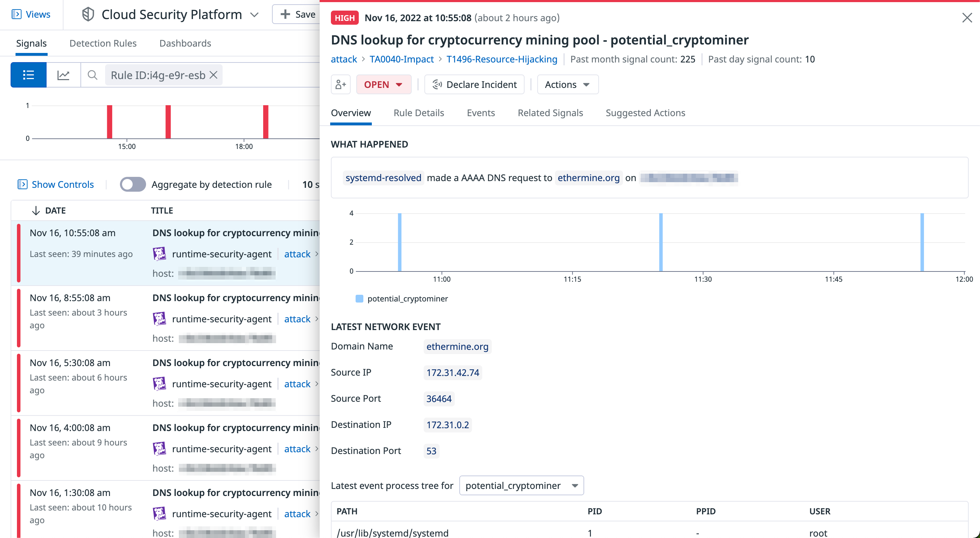This screenshot has height=538, width=980.
Task: Expand the Actions dropdown
Action: pyautogui.click(x=567, y=84)
